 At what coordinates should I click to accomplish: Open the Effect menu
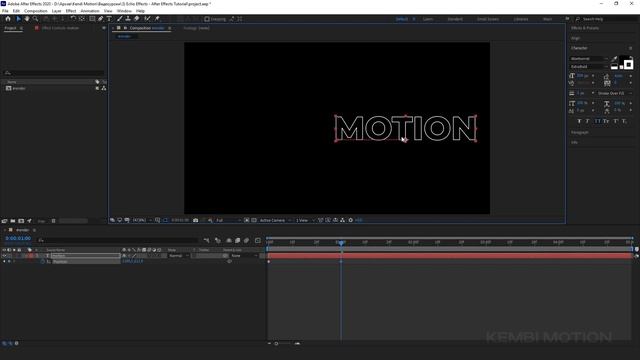pos(71,11)
